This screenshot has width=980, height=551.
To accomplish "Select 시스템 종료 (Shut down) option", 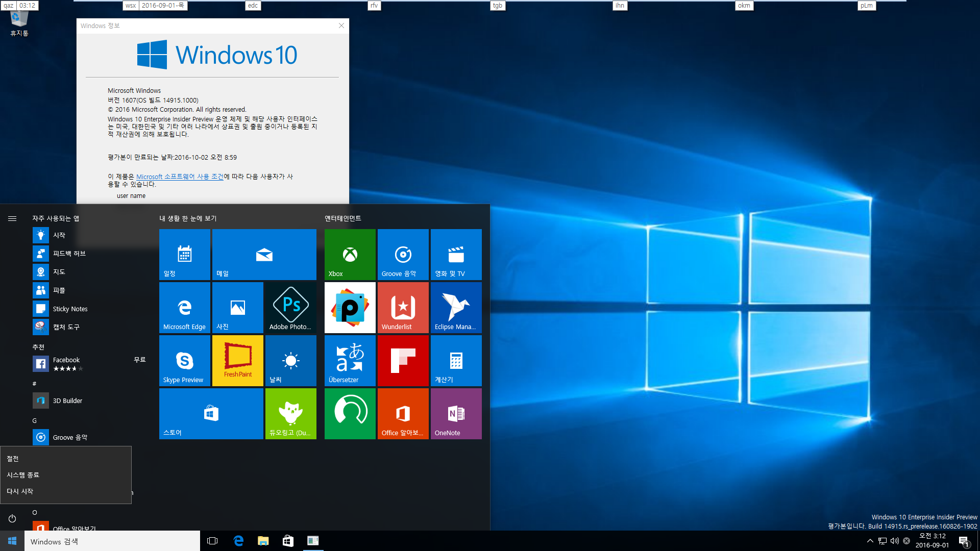I will tap(66, 475).
